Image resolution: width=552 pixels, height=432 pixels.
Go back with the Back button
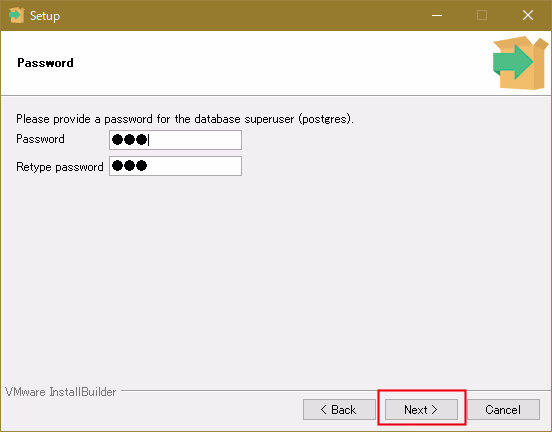pos(339,409)
